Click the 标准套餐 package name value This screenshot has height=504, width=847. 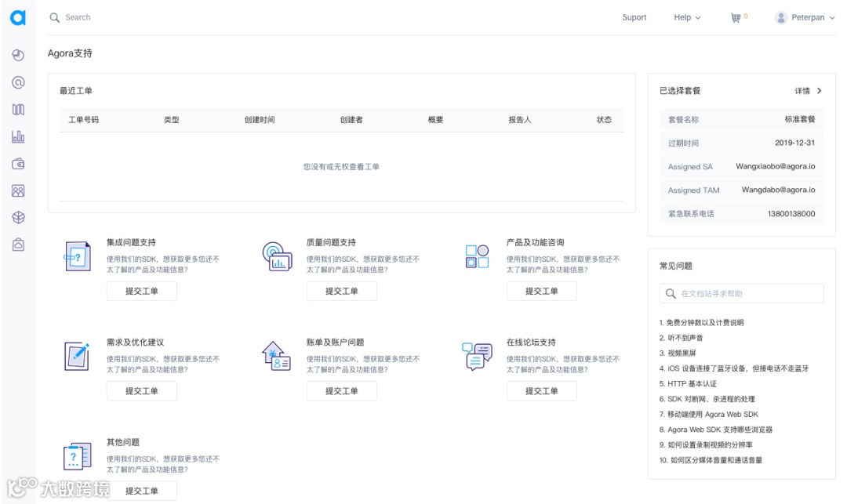pos(800,119)
